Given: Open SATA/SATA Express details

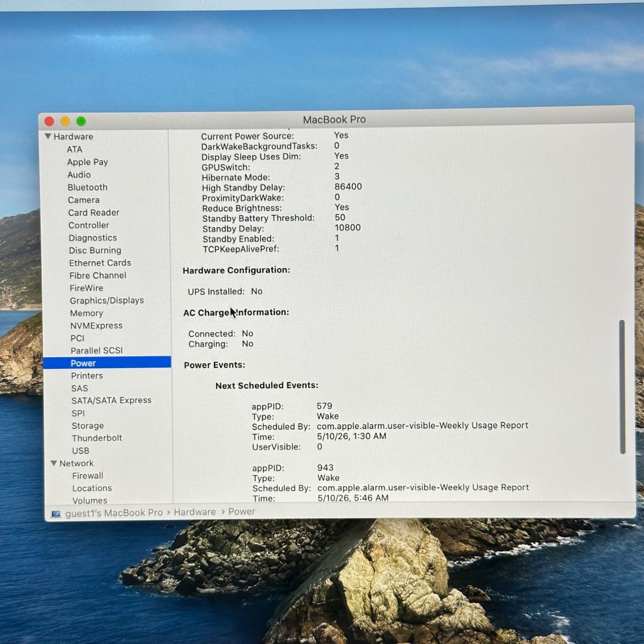Looking at the screenshot, I should pos(111,401).
